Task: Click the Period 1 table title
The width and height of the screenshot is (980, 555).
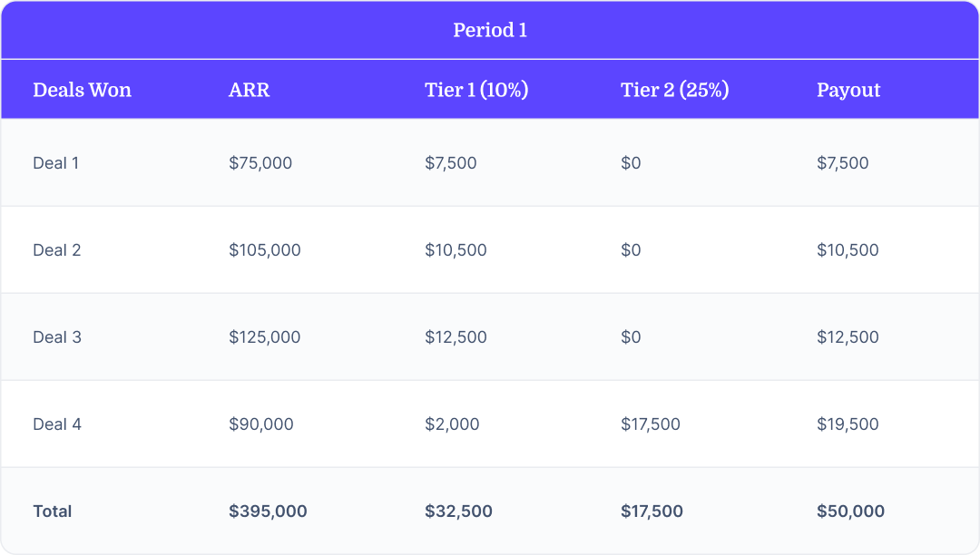Action: (x=490, y=30)
